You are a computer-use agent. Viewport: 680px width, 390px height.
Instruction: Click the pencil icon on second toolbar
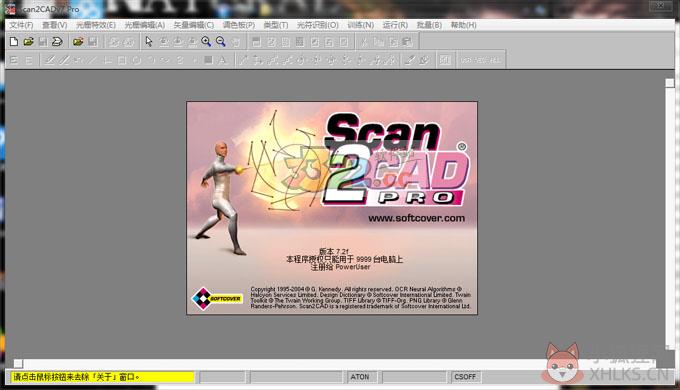[x=409, y=60]
